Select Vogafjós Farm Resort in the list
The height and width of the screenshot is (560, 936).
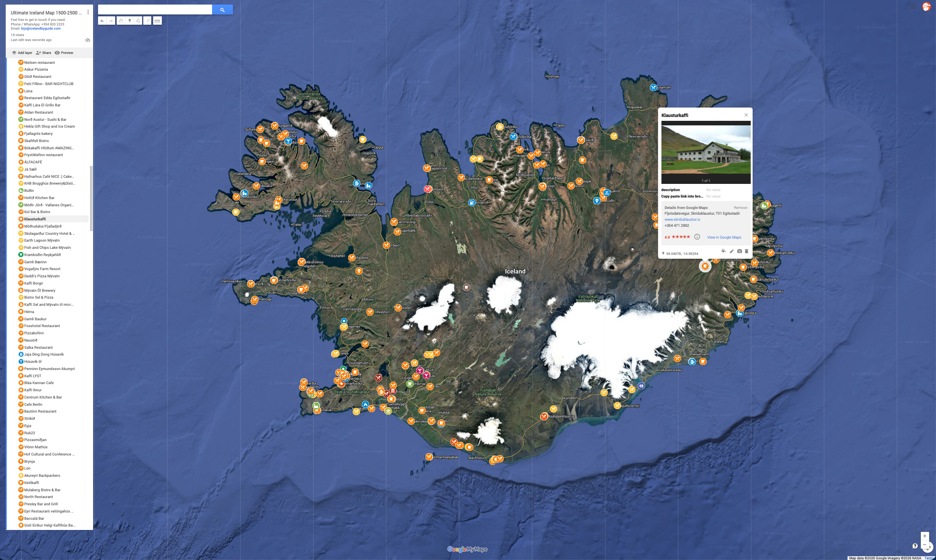click(42, 269)
